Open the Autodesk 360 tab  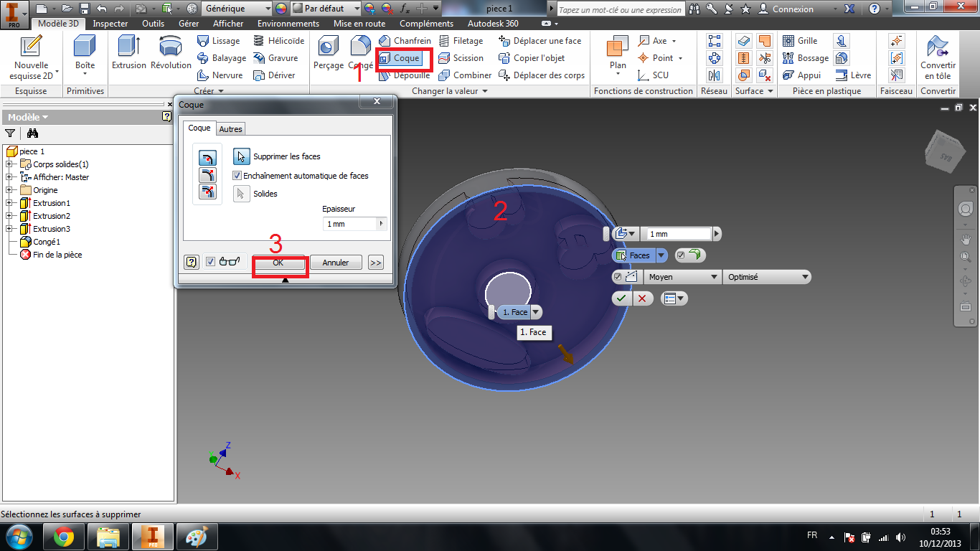click(493, 24)
